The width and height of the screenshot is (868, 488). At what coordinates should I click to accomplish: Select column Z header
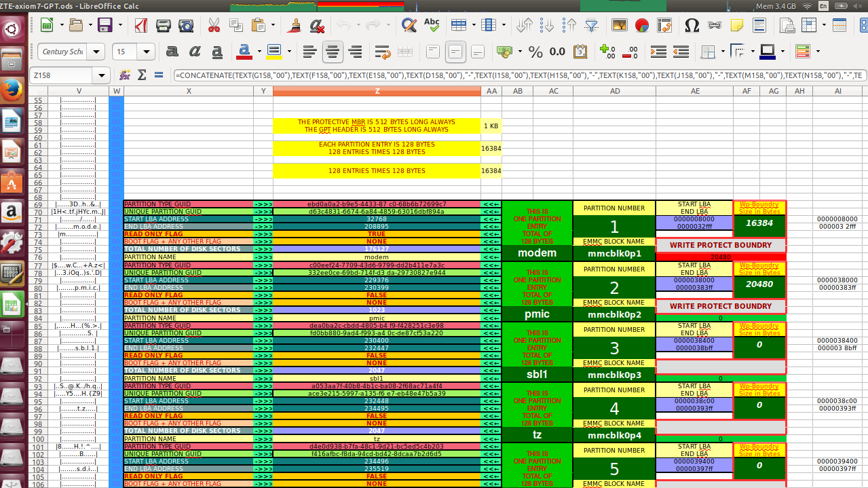coord(377,91)
